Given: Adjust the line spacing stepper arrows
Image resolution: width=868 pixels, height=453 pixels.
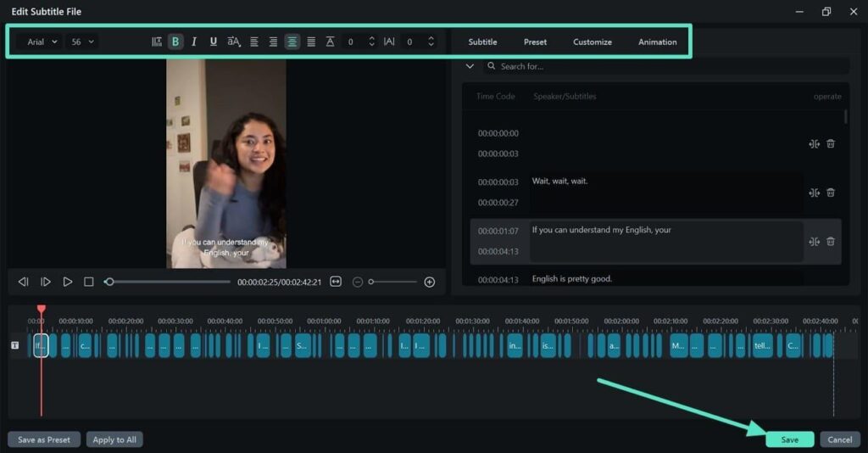Looking at the screenshot, I should coord(371,42).
